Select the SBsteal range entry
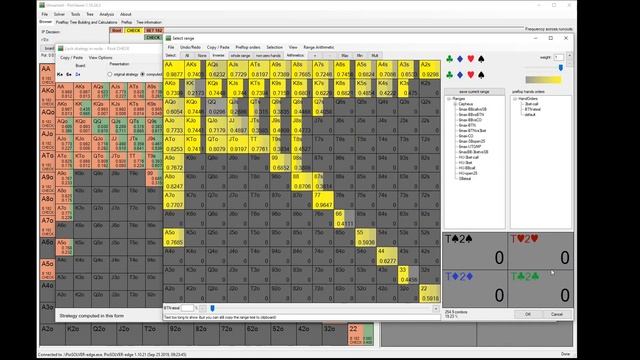The height and width of the screenshot is (360, 640). 465,178
